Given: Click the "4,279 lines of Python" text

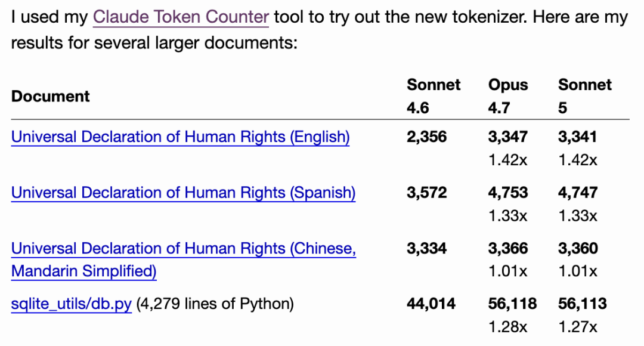Looking at the screenshot, I should point(215,304).
